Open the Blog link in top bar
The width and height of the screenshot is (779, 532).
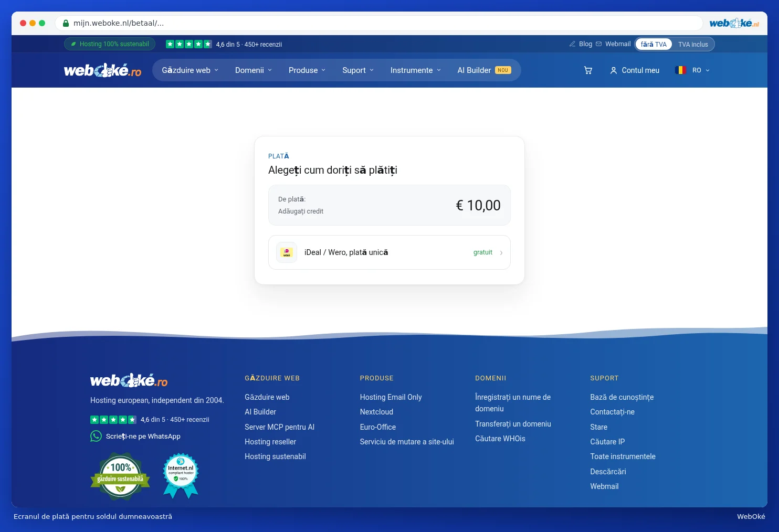pyautogui.click(x=581, y=44)
